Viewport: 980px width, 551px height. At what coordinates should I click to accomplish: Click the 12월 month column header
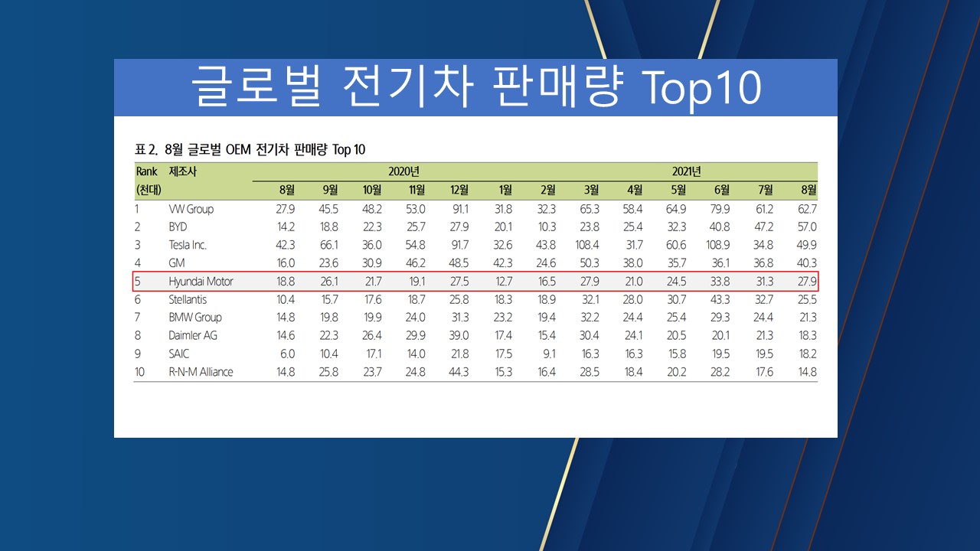pos(459,190)
